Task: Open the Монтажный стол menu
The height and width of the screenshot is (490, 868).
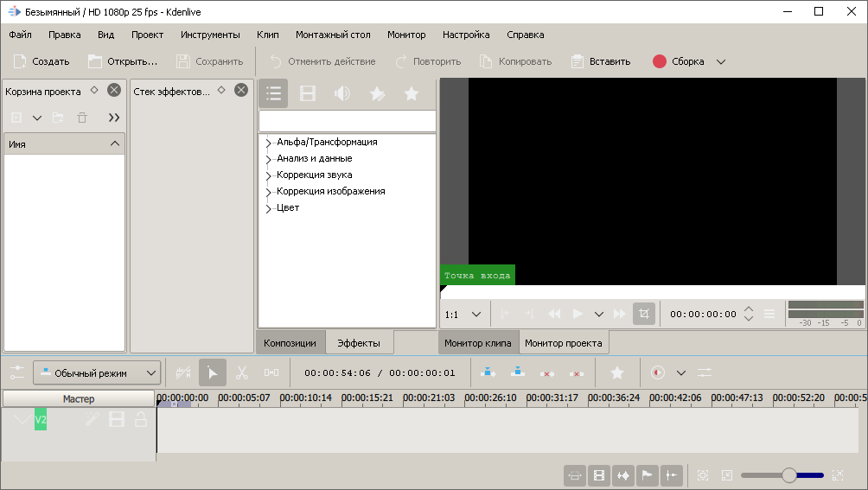Action: (333, 35)
